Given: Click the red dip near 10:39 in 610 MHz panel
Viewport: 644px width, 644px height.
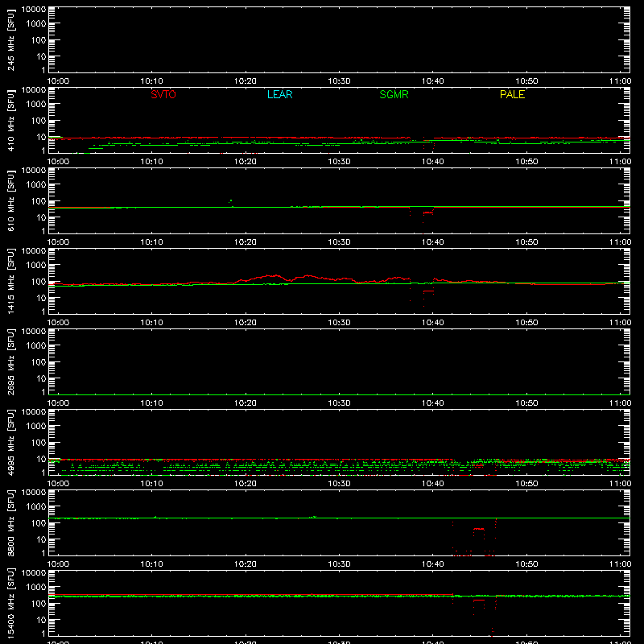Looking at the screenshot, I should pos(428,213).
